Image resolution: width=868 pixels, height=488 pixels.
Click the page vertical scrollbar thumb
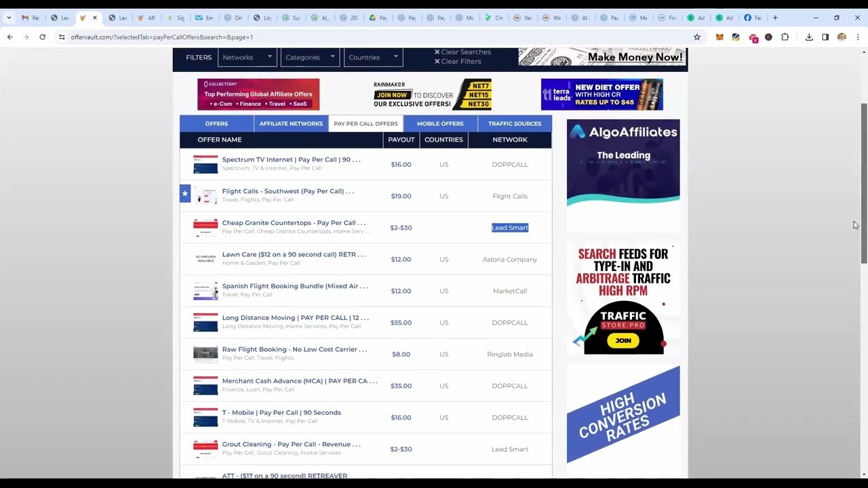point(863,183)
